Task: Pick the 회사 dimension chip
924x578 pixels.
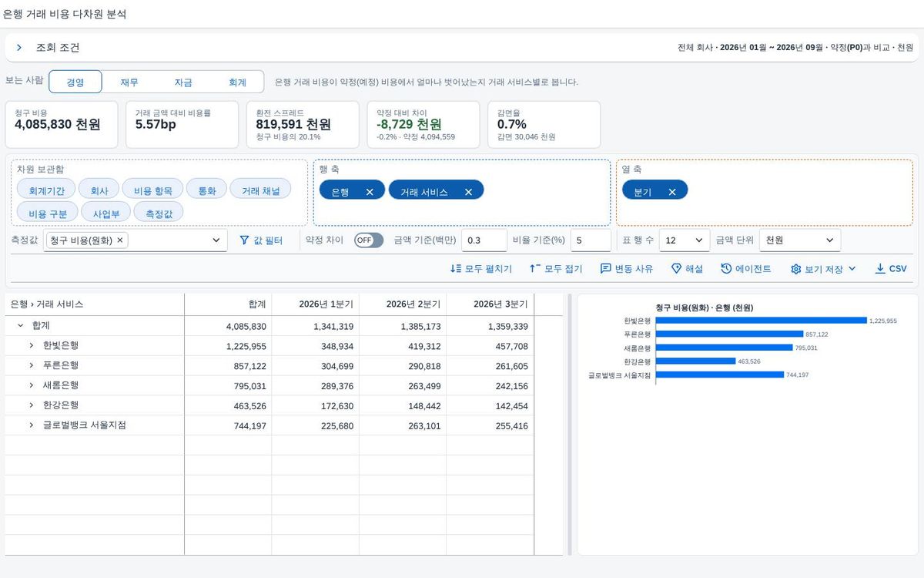Action: point(99,190)
